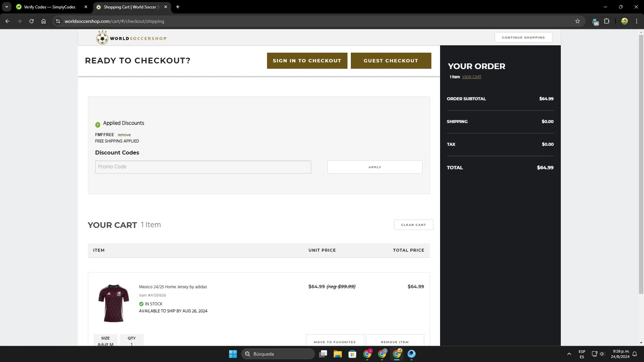
Task: Apply the promo code
Action: point(375,167)
